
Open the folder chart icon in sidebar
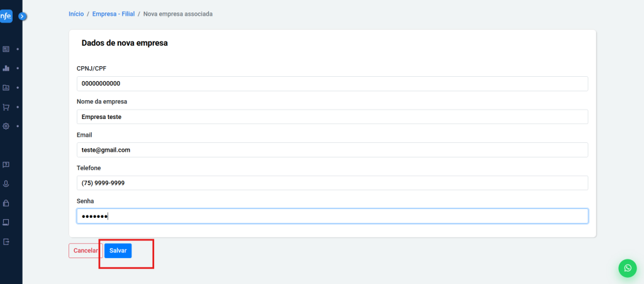point(6,88)
